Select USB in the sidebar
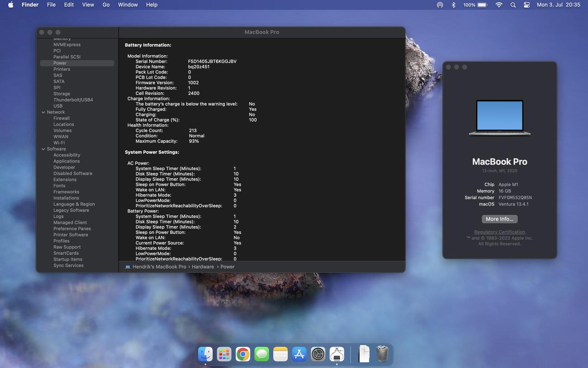Screen dimensions: 588x368 [58, 106]
